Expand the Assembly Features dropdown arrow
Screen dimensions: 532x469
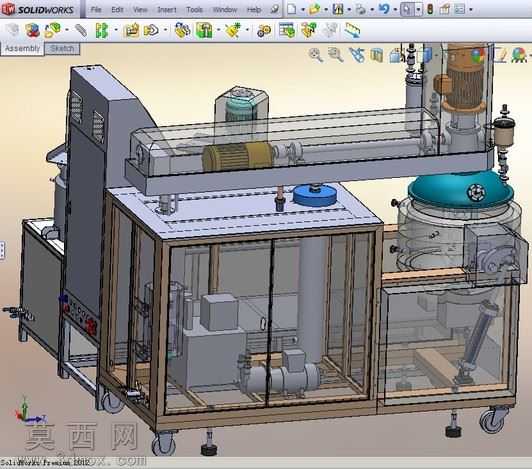218,30
